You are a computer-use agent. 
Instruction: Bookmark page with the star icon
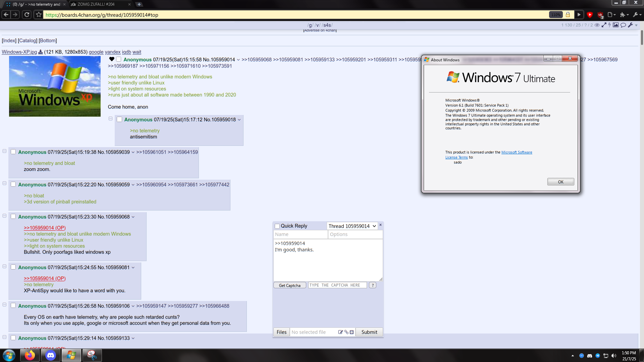[39, 15]
